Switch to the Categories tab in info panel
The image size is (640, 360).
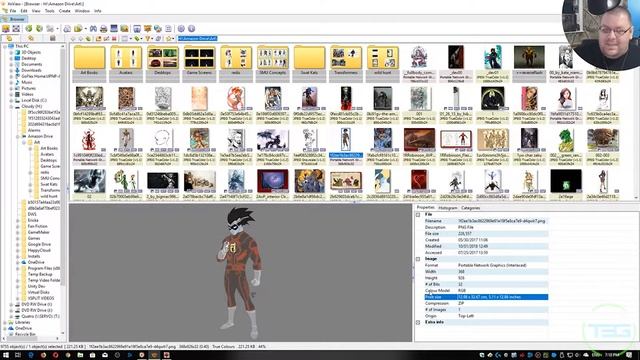tap(470, 208)
